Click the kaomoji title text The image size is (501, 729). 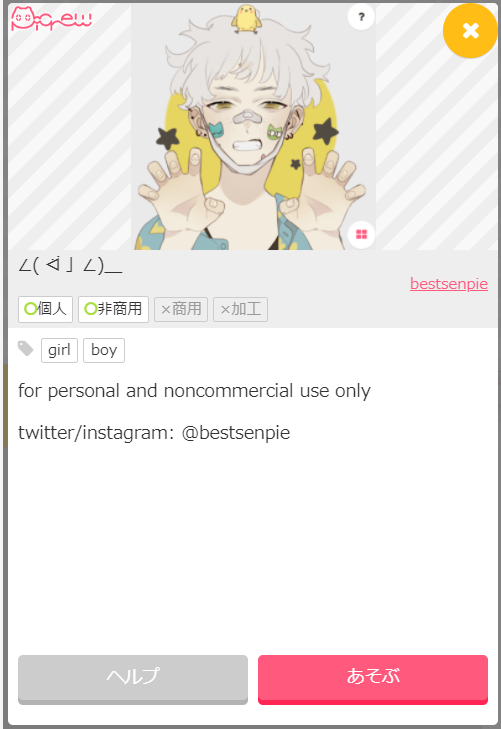70,265
